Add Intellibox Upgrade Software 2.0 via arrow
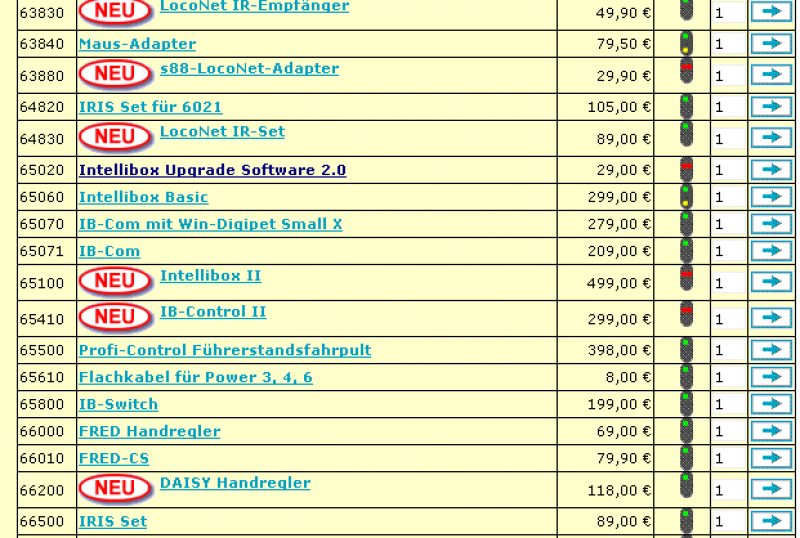 771,170
